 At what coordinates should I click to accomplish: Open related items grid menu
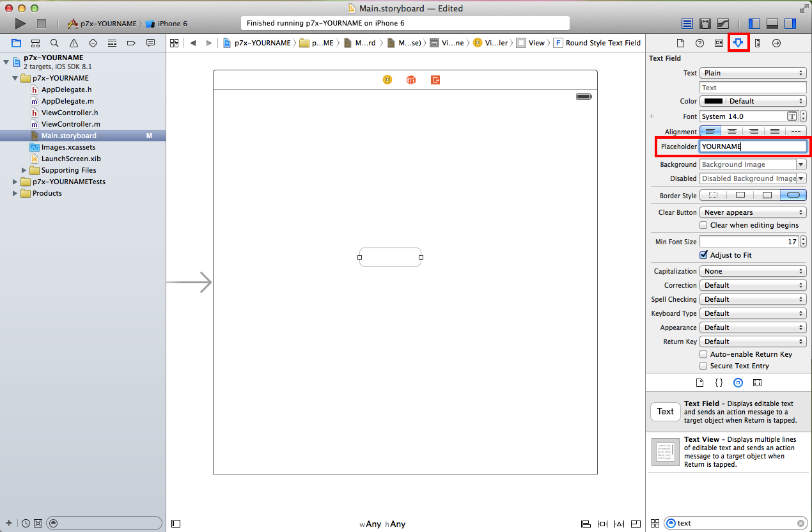[x=174, y=43]
